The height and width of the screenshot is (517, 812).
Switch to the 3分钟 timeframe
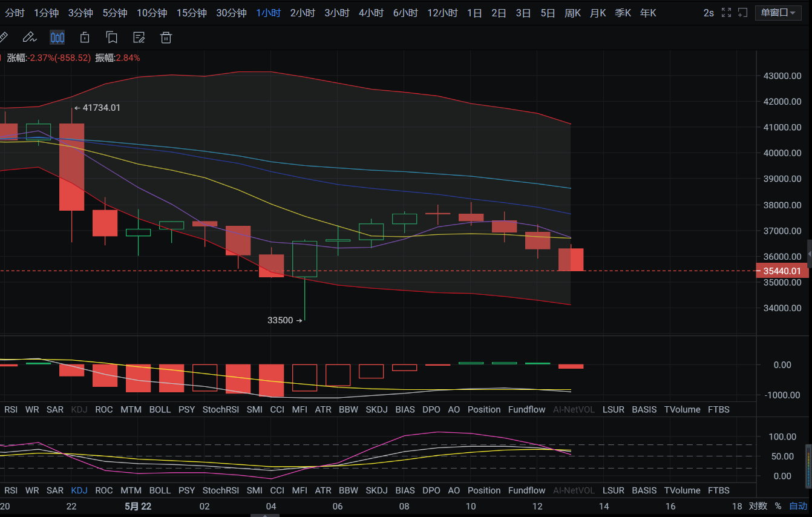coord(80,13)
